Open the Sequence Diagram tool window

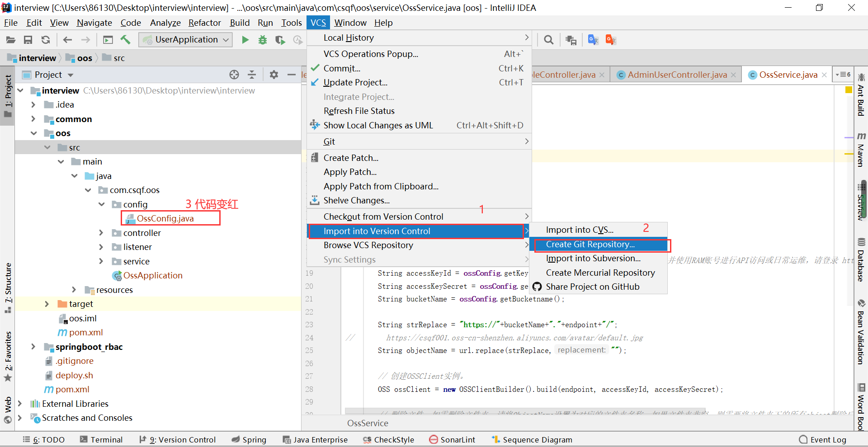click(x=532, y=440)
